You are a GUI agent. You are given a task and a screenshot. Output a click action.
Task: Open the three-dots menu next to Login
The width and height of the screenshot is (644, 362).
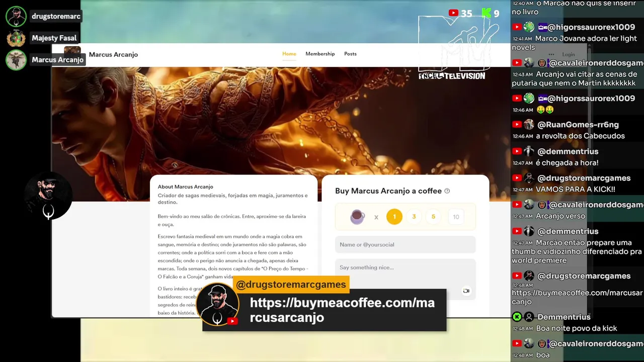551,54
